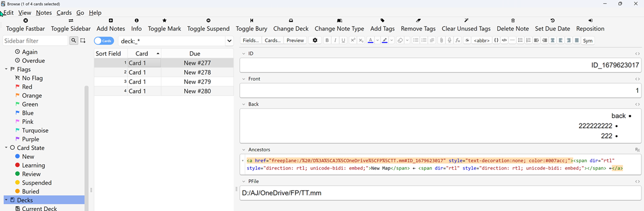Collapse the Back field section
Viewport: 644px width, 211px height.
(x=243, y=104)
